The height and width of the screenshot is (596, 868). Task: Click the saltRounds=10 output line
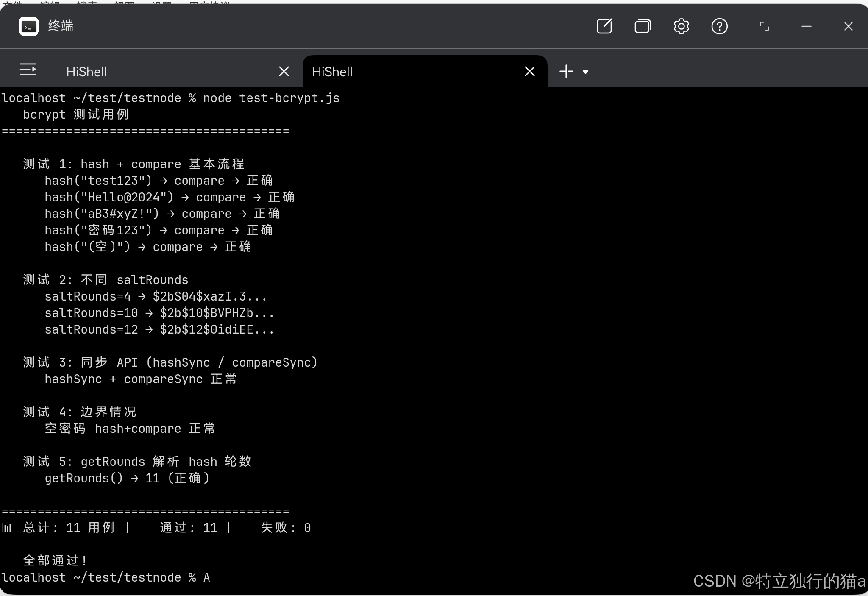(159, 313)
